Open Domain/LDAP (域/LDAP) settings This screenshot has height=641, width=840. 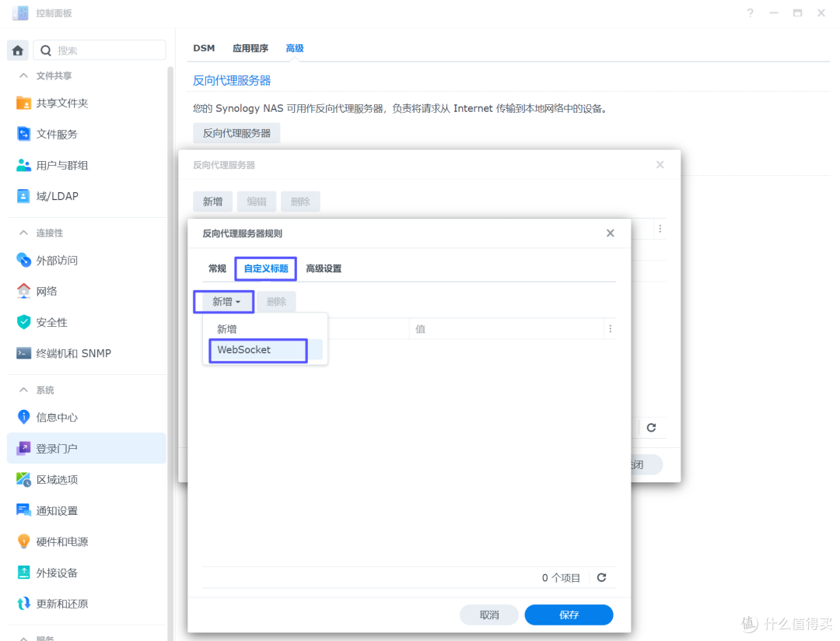(x=87, y=196)
